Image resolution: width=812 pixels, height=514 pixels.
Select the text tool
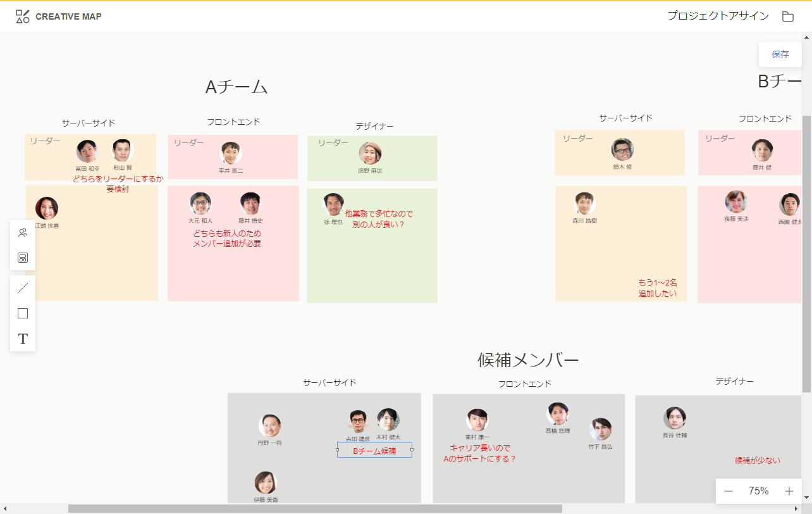point(23,339)
